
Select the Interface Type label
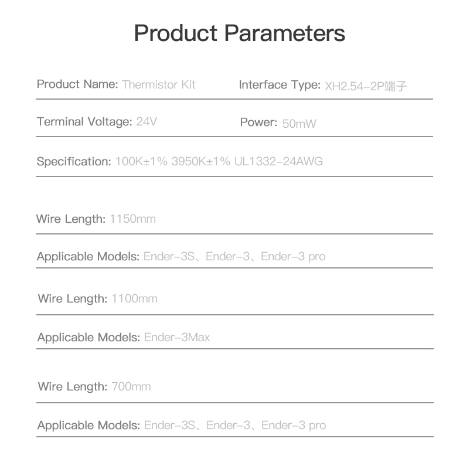click(280, 84)
